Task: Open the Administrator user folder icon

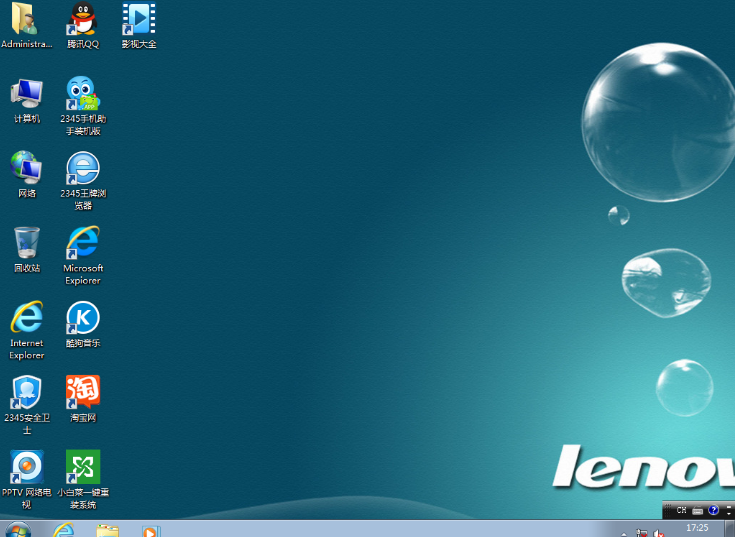Action: click(x=26, y=25)
